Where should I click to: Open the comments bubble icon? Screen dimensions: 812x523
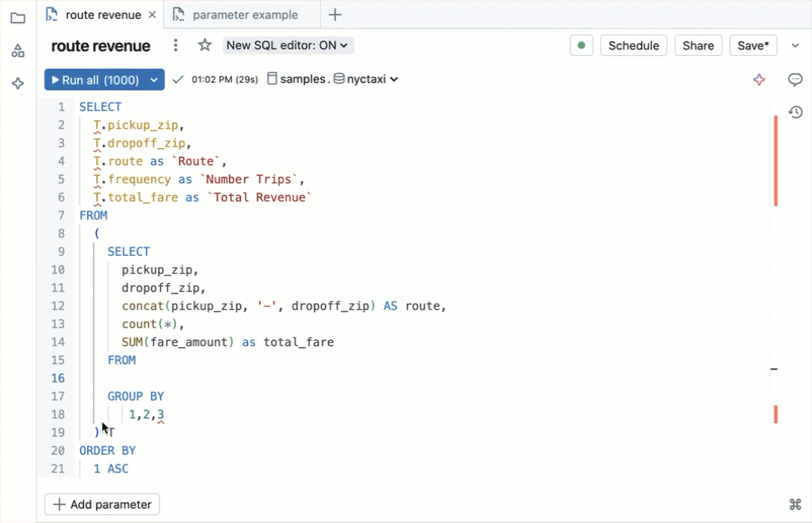[x=794, y=80]
